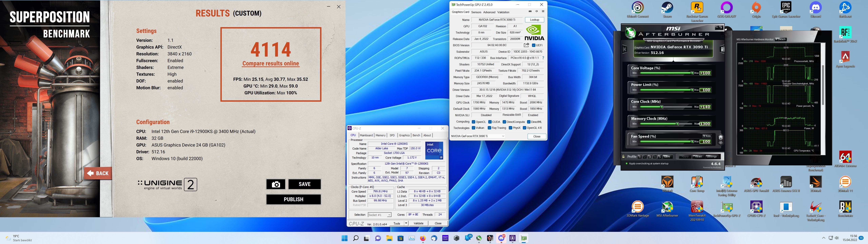The width and height of the screenshot is (868, 244).
Task: Click the Core Clock (MHz) slider handle
Action: pos(662,107)
